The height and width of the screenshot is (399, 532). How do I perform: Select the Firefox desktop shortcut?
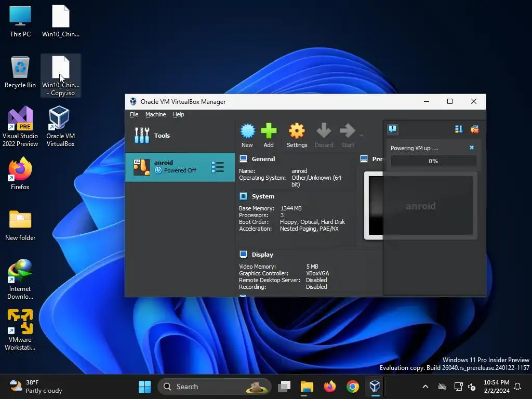pos(20,174)
